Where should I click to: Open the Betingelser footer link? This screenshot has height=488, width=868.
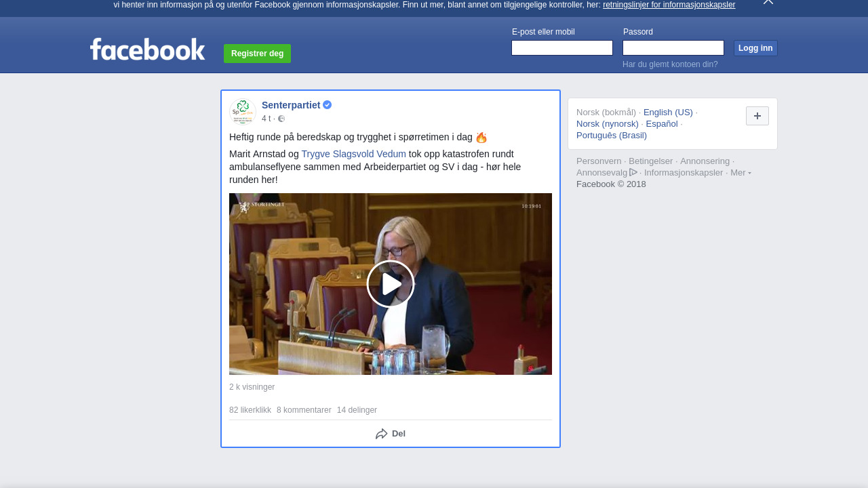tap(651, 161)
